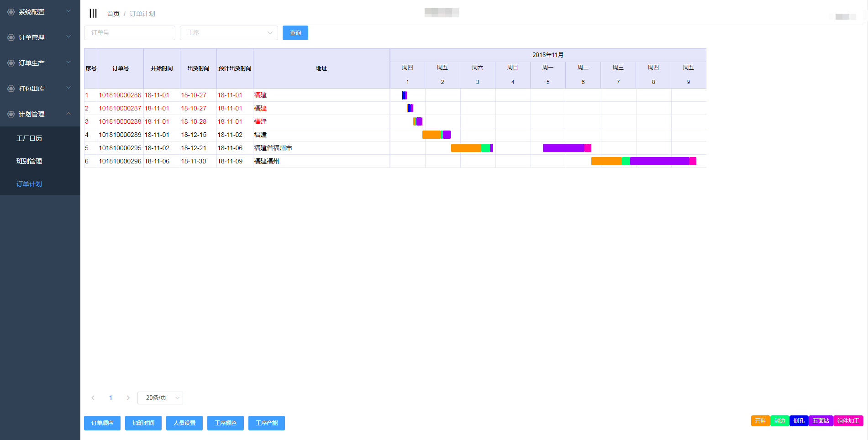868x440 pixels.
Task: Click the gear icon beside 系统配置
Action: pyautogui.click(x=11, y=12)
